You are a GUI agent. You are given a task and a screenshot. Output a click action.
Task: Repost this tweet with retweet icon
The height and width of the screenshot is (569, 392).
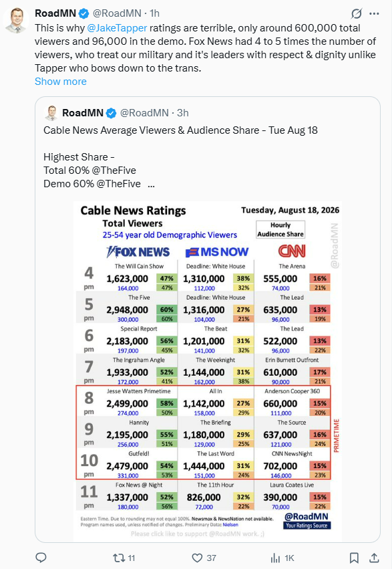tap(118, 558)
